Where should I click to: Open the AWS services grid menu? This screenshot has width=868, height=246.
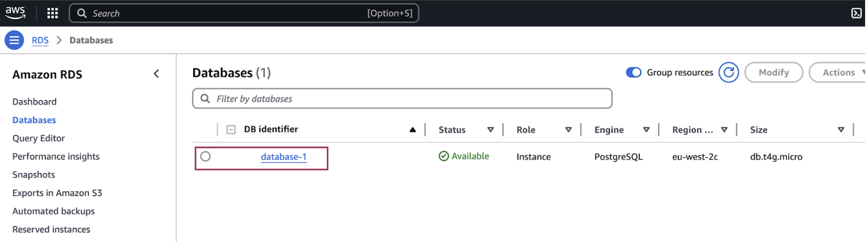(x=53, y=13)
